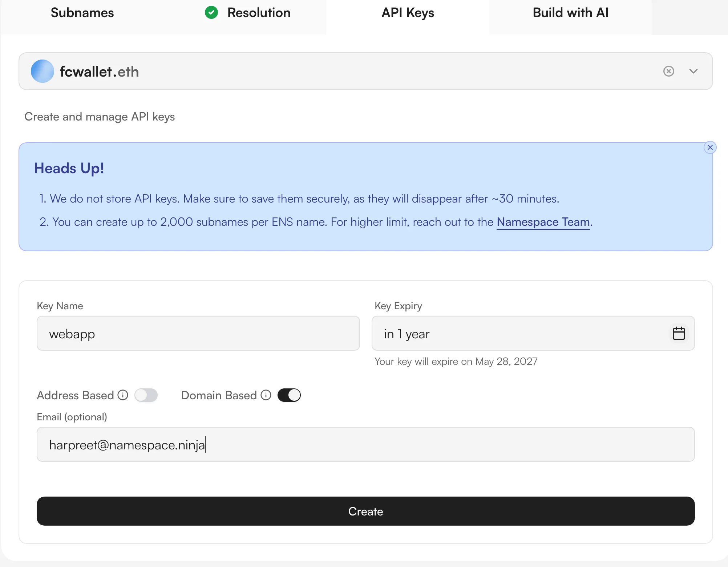
Task: Click the Email optional input field
Action: point(365,444)
